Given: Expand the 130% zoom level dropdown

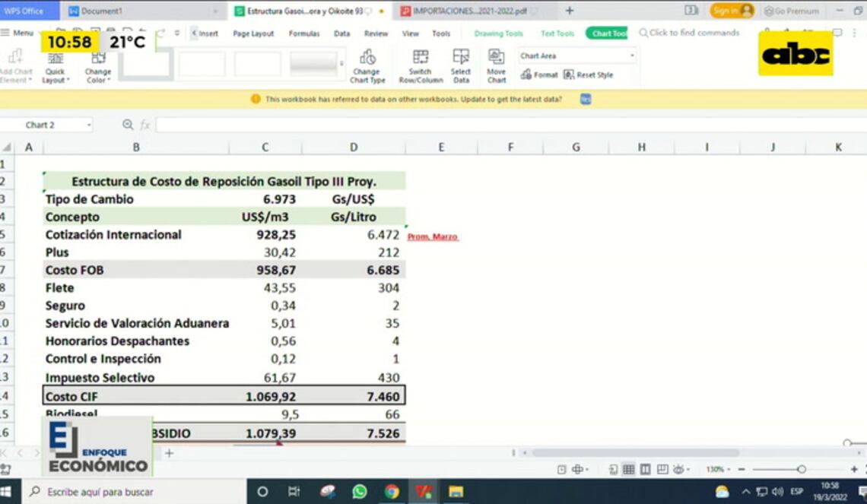Looking at the screenshot, I should [x=729, y=470].
